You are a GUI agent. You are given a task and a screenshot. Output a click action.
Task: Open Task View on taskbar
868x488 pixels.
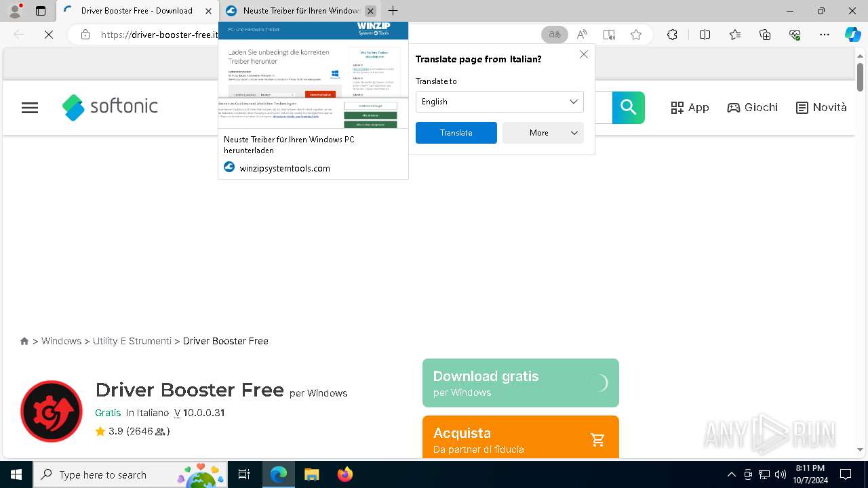coord(244,474)
